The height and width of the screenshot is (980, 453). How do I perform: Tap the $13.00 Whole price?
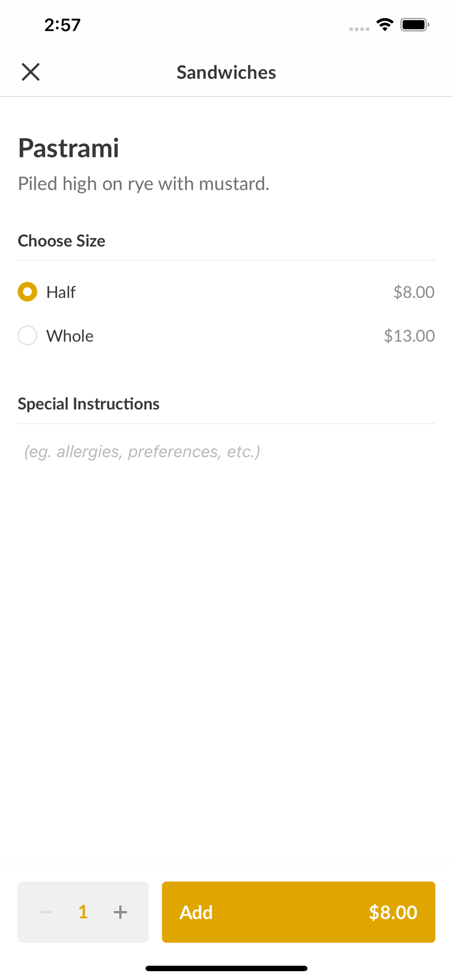tap(409, 336)
